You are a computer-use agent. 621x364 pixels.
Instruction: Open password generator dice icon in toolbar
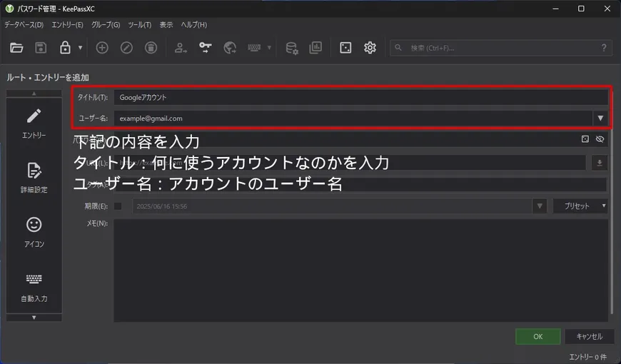345,48
